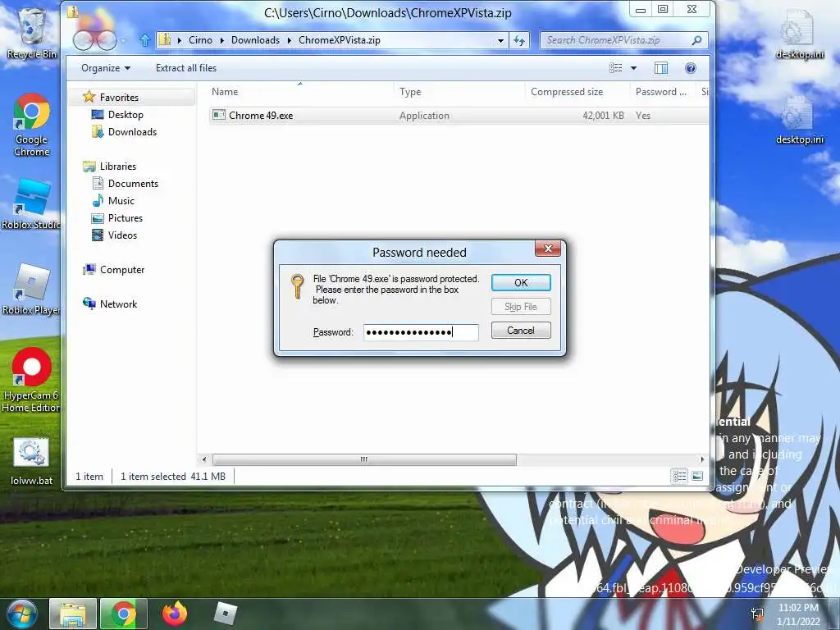
Task: Open the Organize menu
Action: tap(106, 68)
